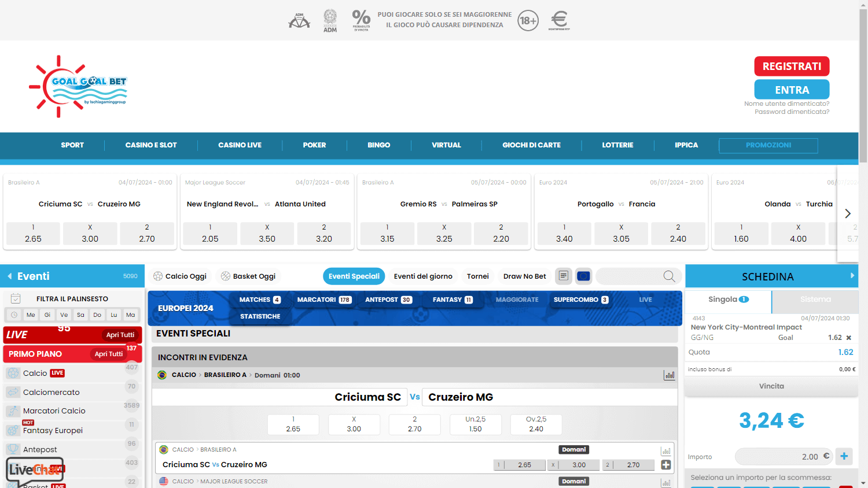Increase importo with the plus button
The height and width of the screenshot is (488, 868).
pyautogui.click(x=844, y=456)
